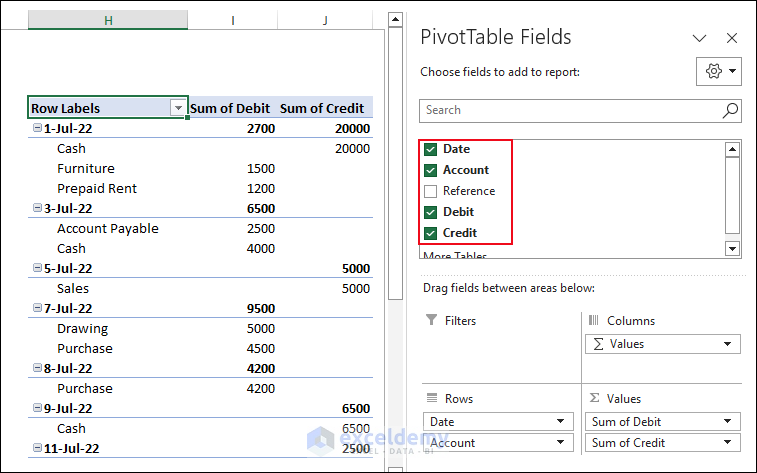This screenshot has width=757, height=473.
Task: Uncheck the Credit field checkbox
Action: pyautogui.click(x=431, y=233)
